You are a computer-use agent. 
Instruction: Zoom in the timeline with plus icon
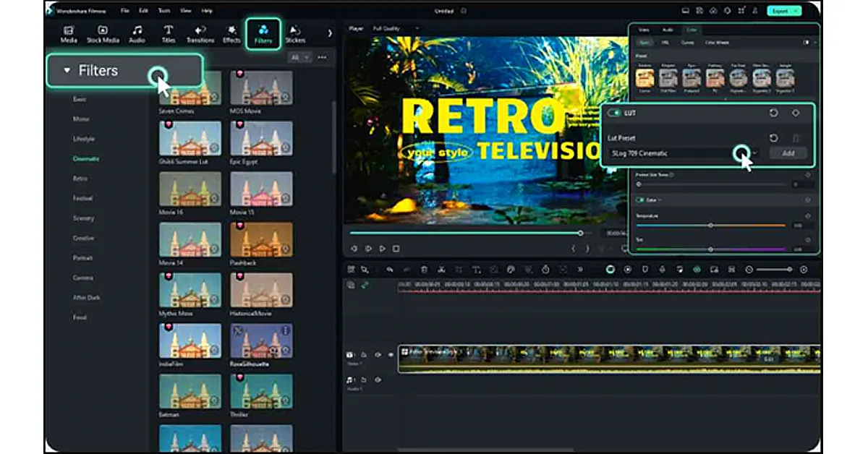(x=804, y=269)
